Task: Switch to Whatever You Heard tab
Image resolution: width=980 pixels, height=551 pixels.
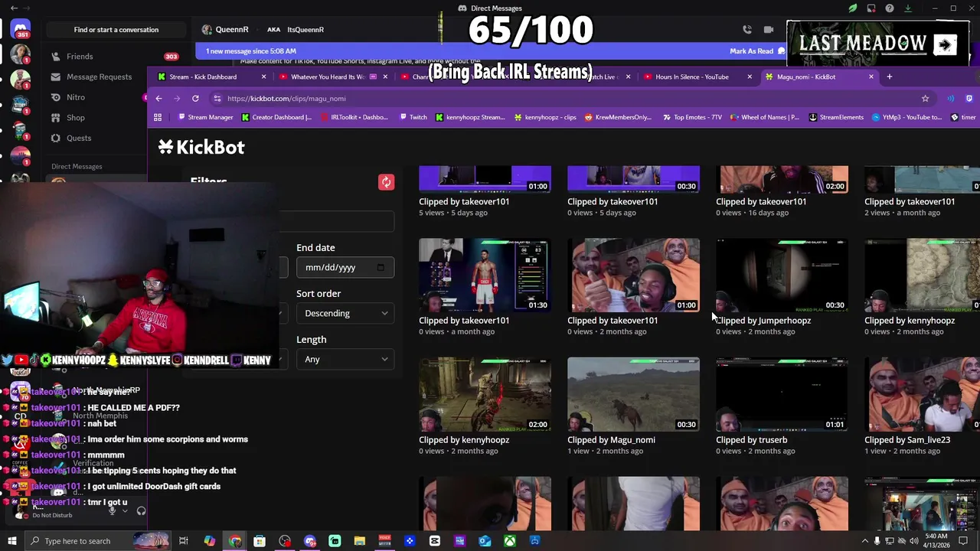Action: pos(328,77)
